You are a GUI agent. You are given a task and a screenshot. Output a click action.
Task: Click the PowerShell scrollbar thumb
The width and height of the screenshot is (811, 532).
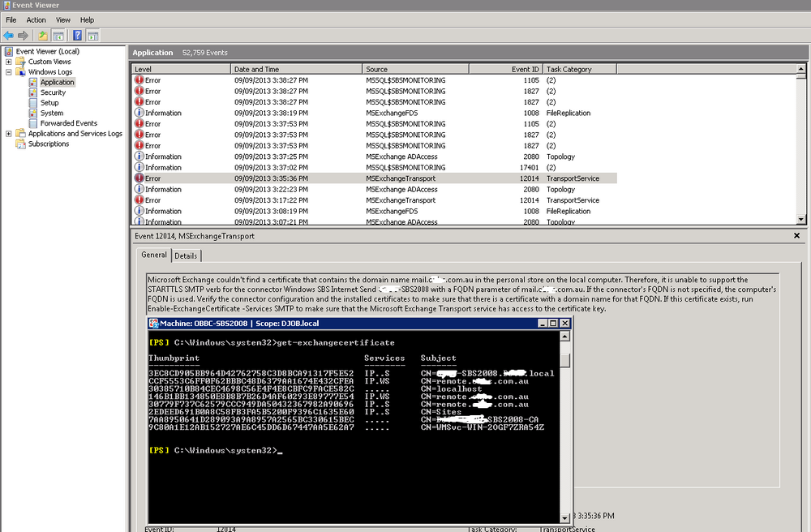pyautogui.click(x=565, y=360)
